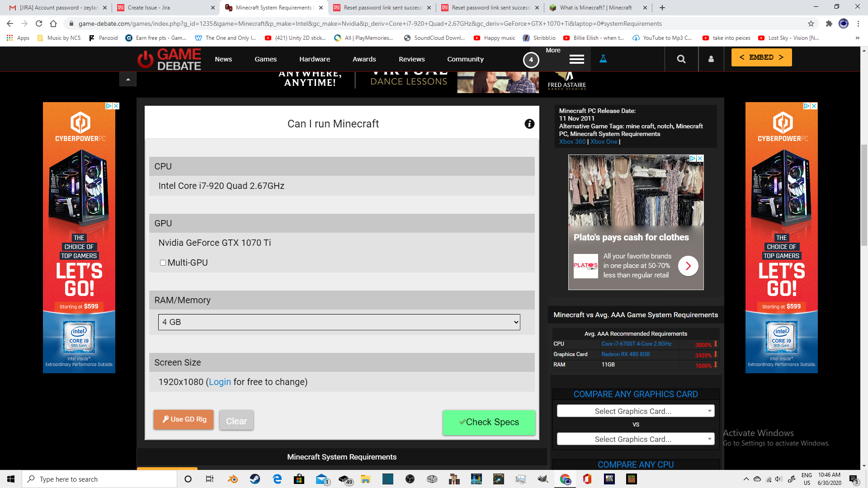Open the hamburger More menu icon

point(576,59)
